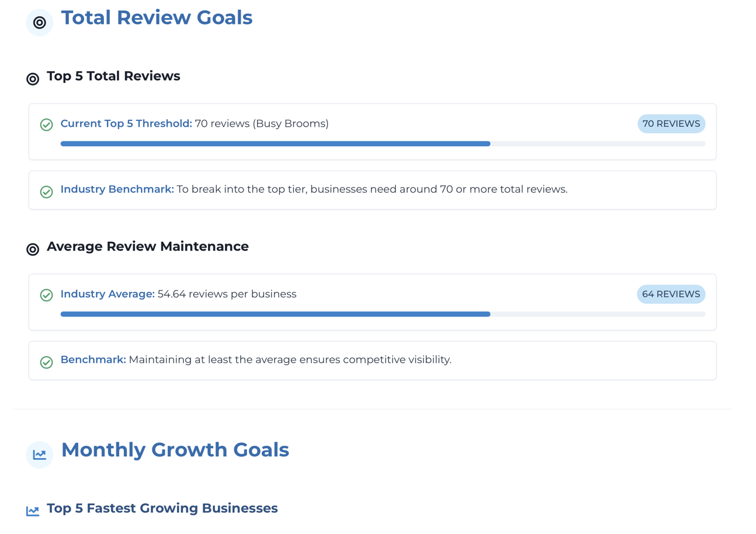This screenshot has width=756, height=534.
Task: Click the Monthly Growth Goals heading
Action: 175,450
